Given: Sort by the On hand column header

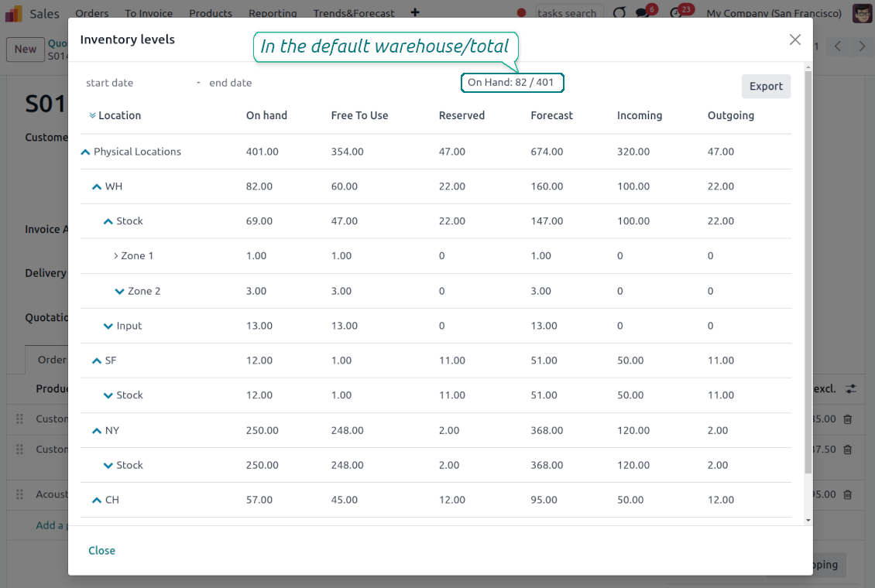Looking at the screenshot, I should [x=266, y=115].
